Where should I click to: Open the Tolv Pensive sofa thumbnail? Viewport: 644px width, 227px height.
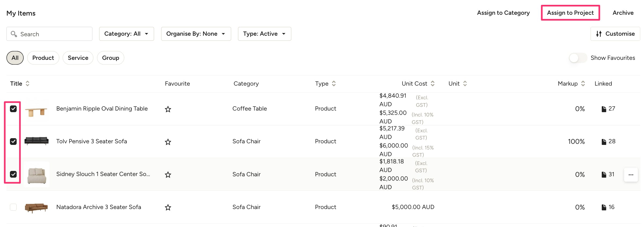(37, 141)
